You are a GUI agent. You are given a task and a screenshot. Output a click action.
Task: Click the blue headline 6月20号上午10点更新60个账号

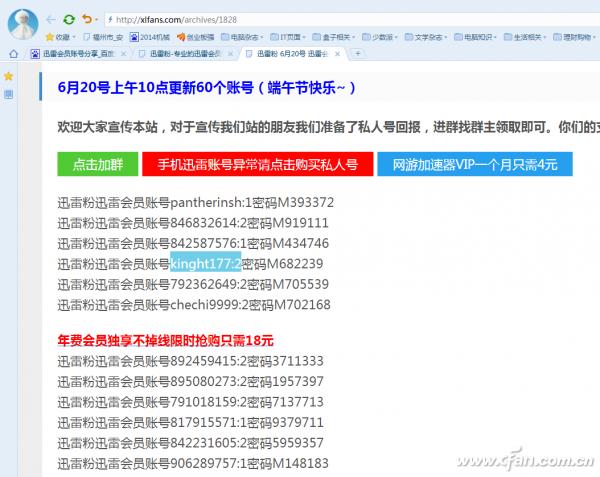pyautogui.click(x=207, y=88)
